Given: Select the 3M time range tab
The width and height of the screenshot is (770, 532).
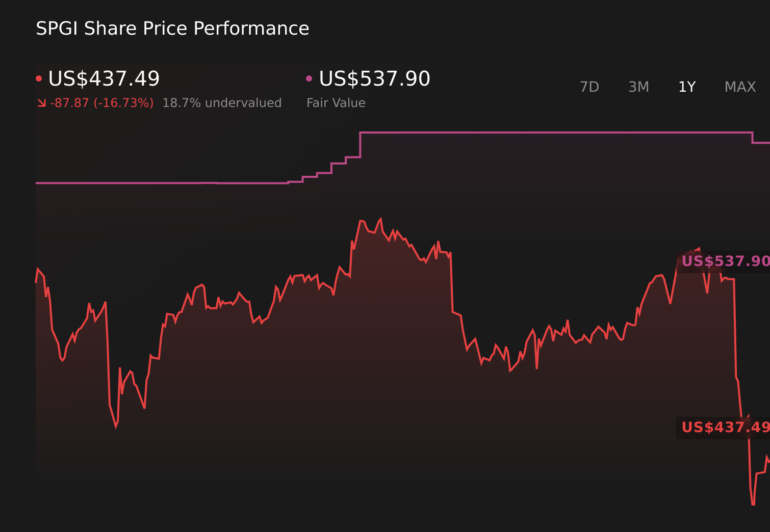Looking at the screenshot, I should pos(638,87).
